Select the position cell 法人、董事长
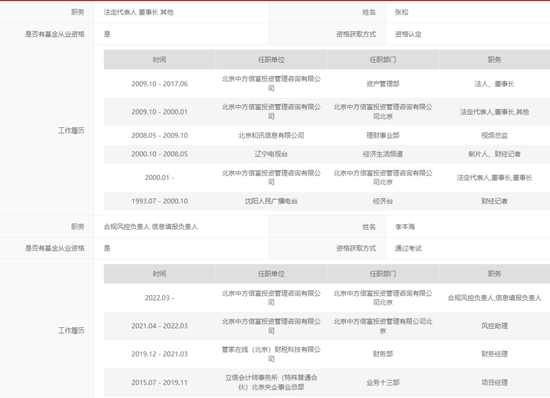550x398 pixels. [x=494, y=84]
